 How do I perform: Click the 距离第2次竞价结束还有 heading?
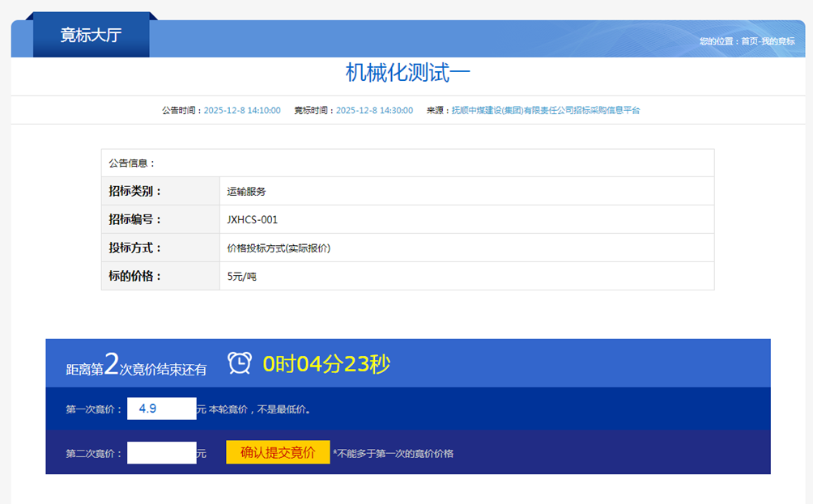pos(136,364)
